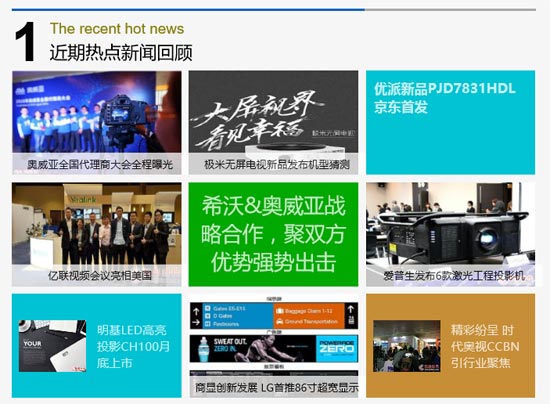The height and width of the screenshot is (404, 550).
Task: Click the airport Gates signage display image
Action: pyautogui.click(x=274, y=316)
